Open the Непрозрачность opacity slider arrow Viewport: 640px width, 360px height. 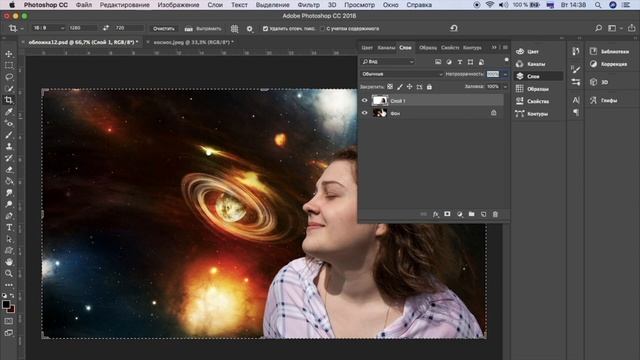point(505,74)
